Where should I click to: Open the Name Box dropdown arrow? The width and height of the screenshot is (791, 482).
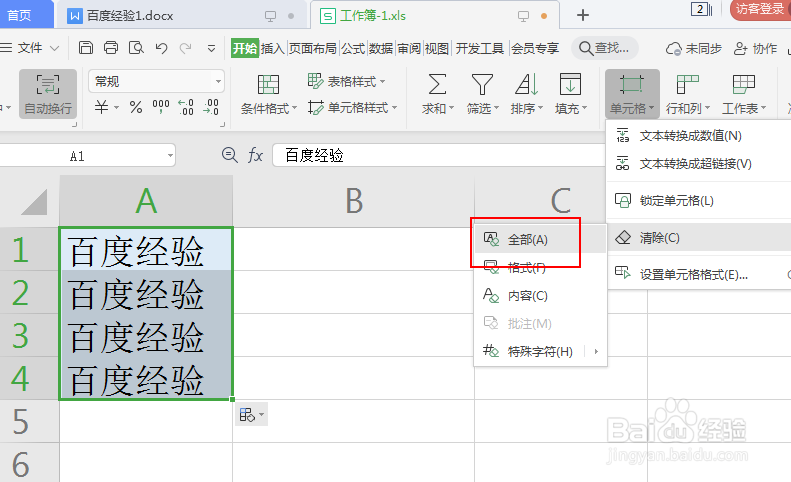click(170, 156)
